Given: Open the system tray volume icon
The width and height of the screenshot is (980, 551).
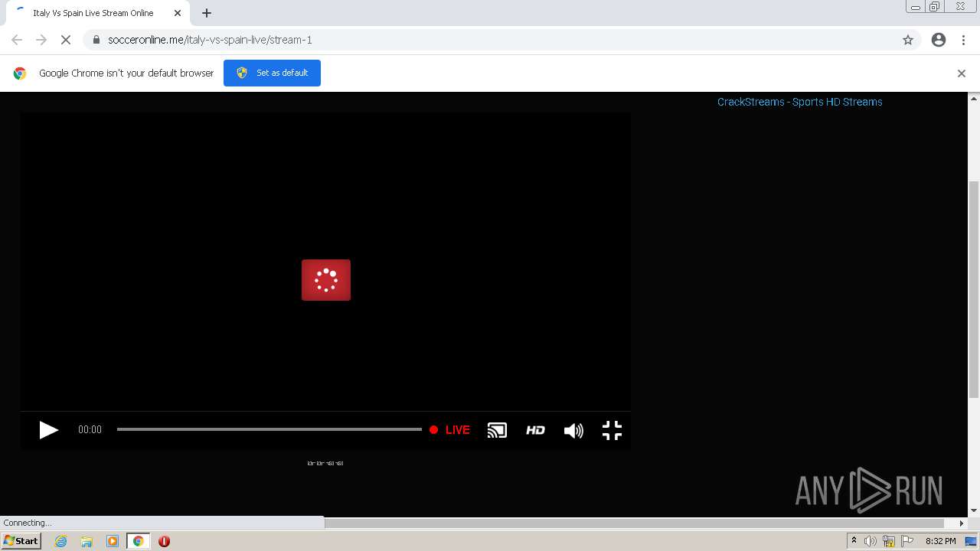Looking at the screenshot, I should (871, 541).
